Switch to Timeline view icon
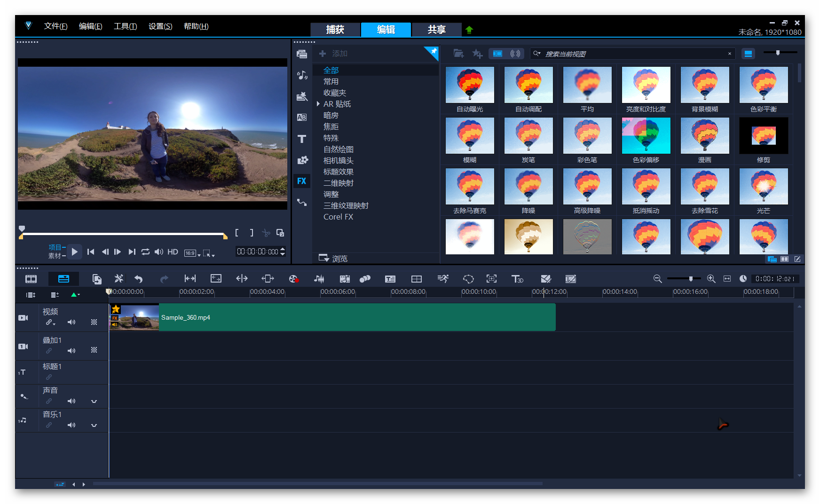Screen dimensions: 820x504 pyautogui.click(x=63, y=279)
